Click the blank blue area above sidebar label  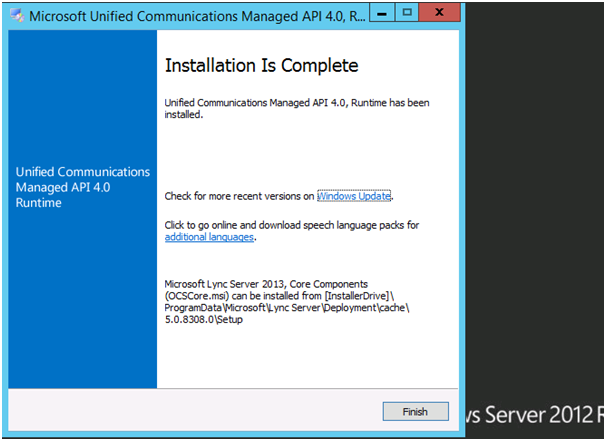83,97
